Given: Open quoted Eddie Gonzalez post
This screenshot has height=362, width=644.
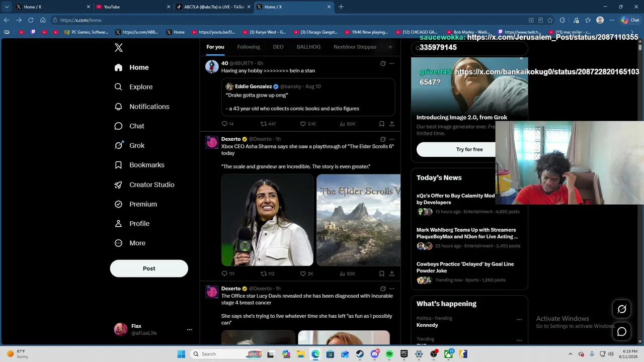Looking at the screenshot, I should 308,98.
